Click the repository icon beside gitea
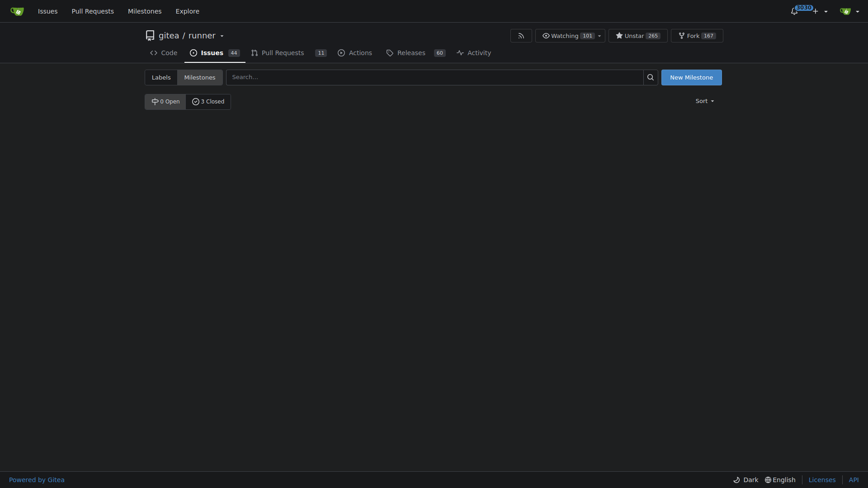 150,36
